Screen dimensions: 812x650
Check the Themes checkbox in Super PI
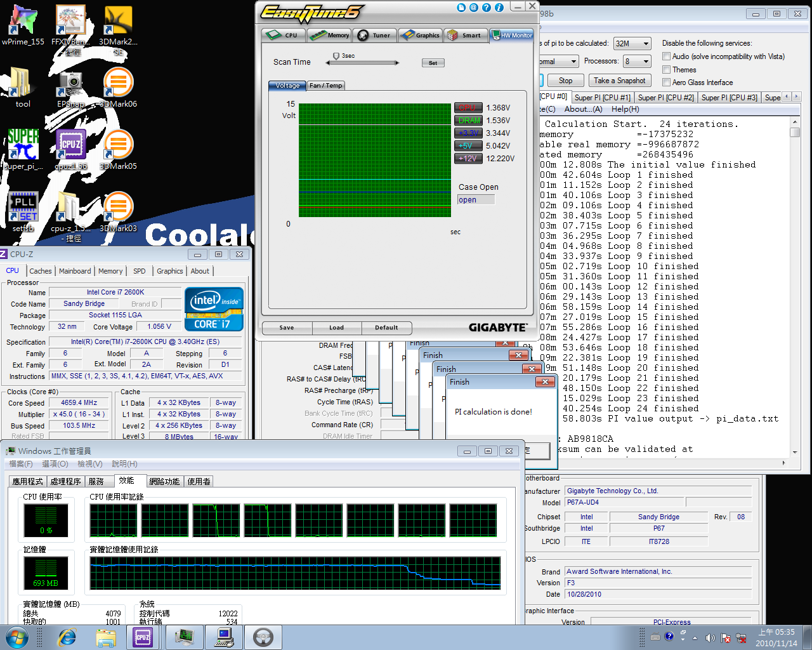coord(667,70)
